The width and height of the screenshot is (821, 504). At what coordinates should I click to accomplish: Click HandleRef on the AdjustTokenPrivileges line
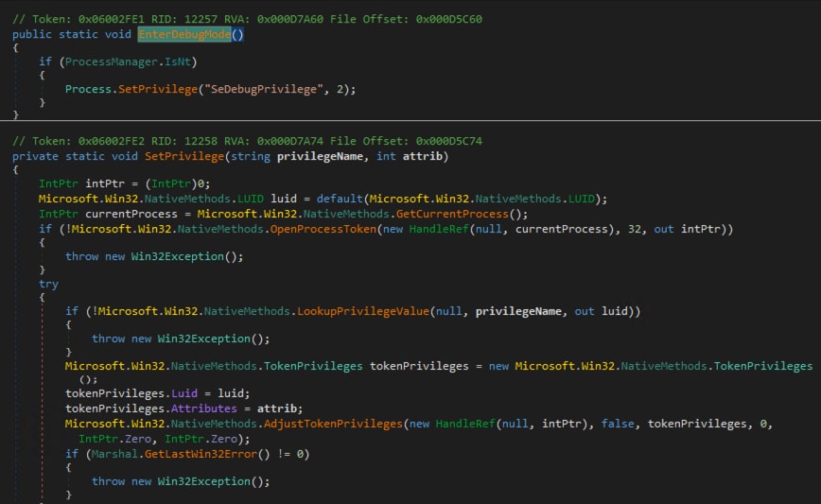(465, 424)
